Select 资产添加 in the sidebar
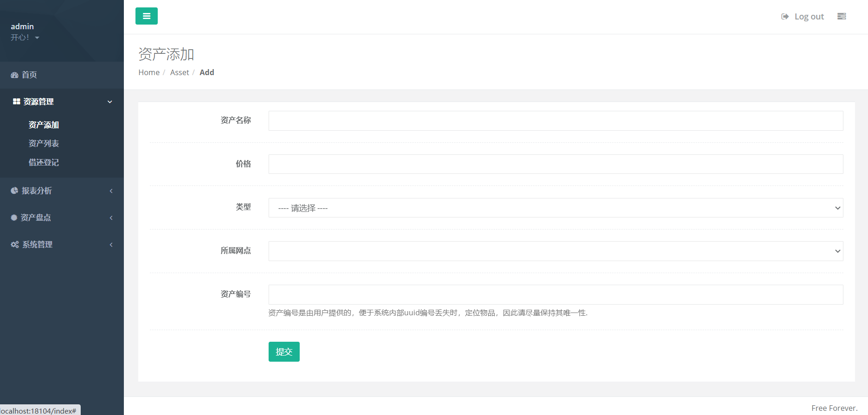This screenshot has width=868, height=415. [44, 125]
